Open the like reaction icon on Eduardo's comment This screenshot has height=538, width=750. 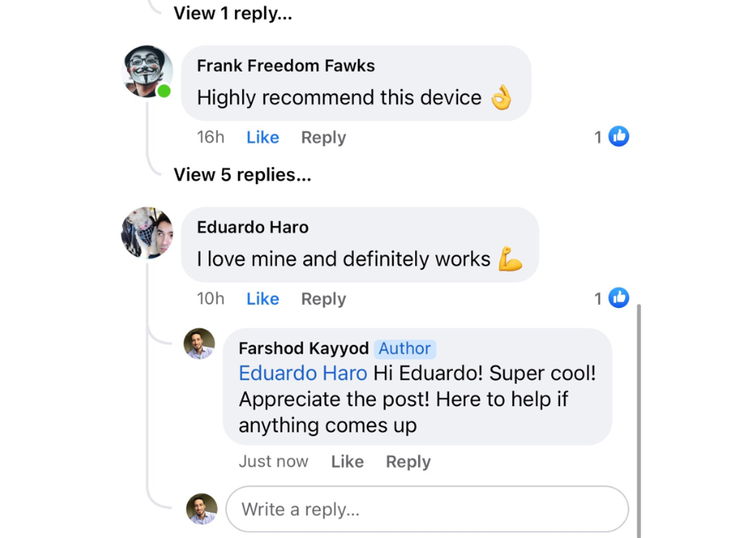click(x=618, y=298)
